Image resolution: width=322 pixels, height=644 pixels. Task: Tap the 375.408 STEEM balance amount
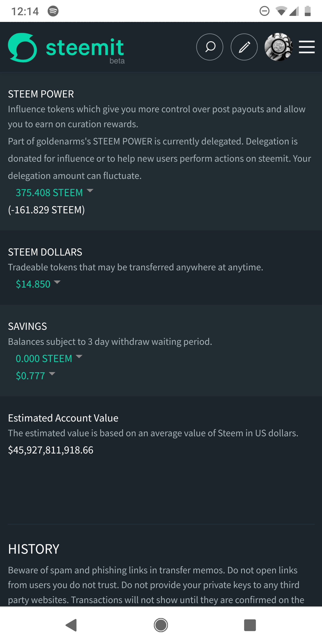pos(49,193)
